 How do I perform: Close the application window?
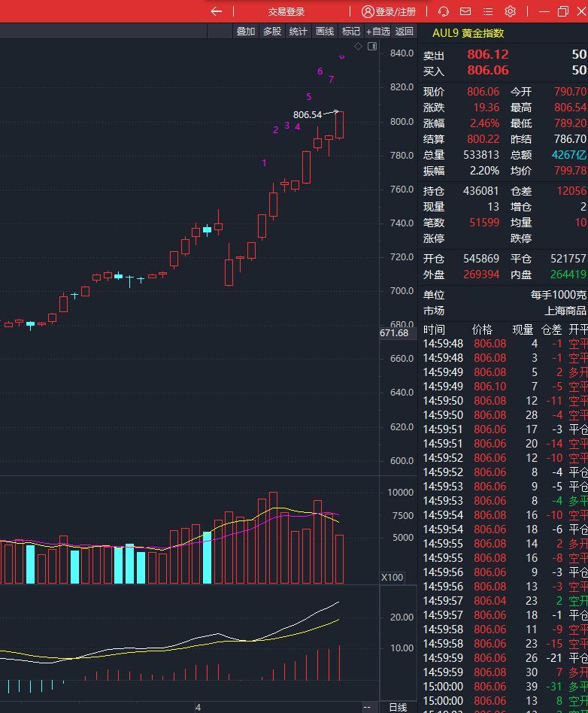pyautogui.click(x=582, y=11)
